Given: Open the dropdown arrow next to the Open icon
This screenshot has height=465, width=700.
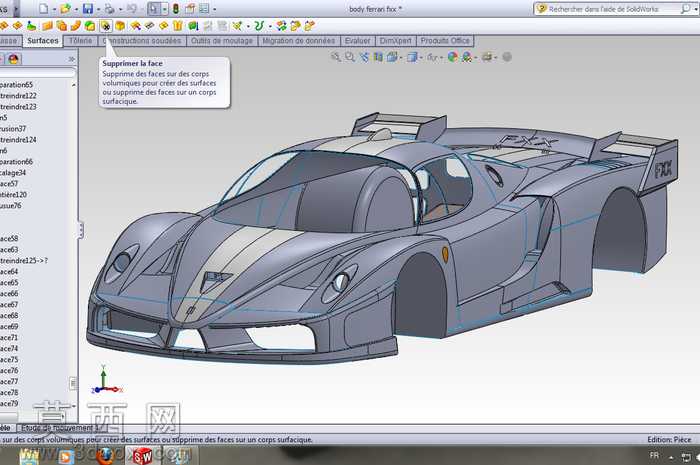Looking at the screenshot, I should [x=76, y=8].
